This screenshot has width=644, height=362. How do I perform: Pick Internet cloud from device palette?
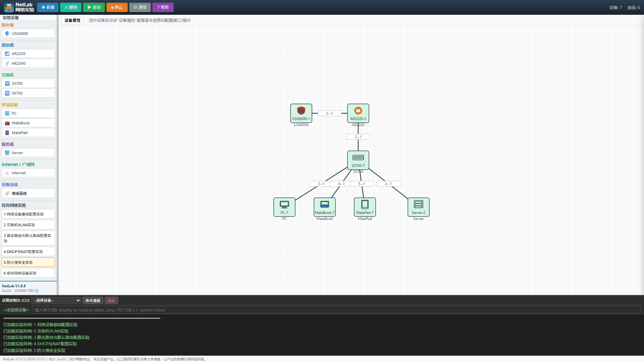tap(29, 173)
